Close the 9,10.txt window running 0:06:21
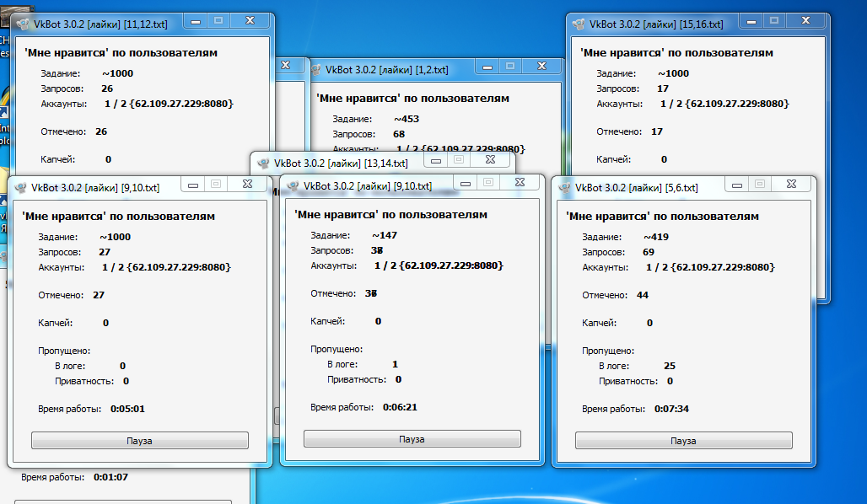Viewport: 867px width, 504px height. 520,182
